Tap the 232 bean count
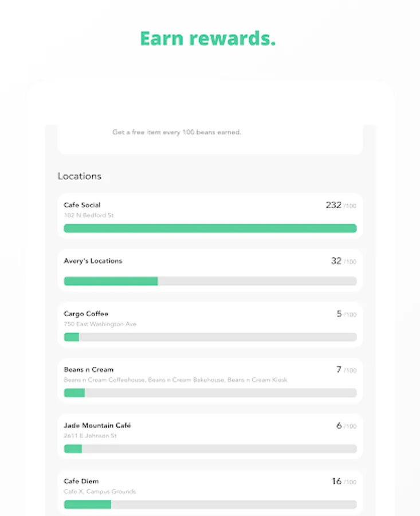The height and width of the screenshot is (516, 420). pos(333,205)
